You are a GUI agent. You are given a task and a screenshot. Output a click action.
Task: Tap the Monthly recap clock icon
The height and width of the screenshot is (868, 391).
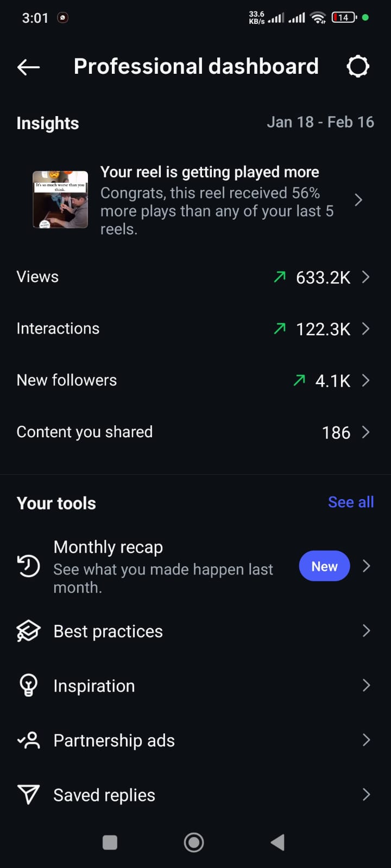point(28,566)
